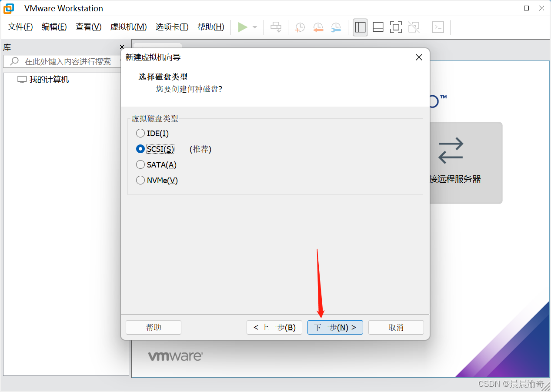Click the library search magnifier icon
The width and height of the screenshot is (551, 392).
pos(14,61)
